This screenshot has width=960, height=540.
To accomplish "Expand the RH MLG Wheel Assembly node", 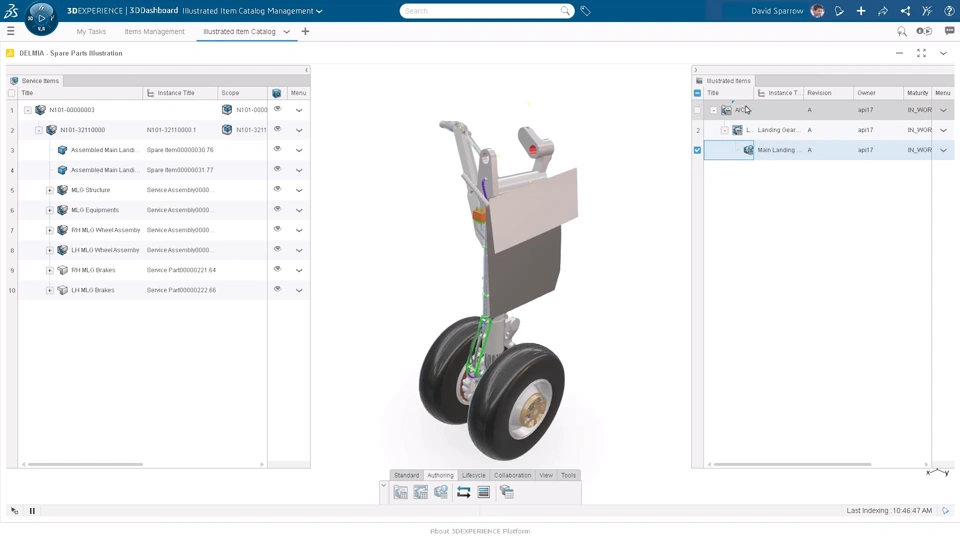I will tap(50, 230).
